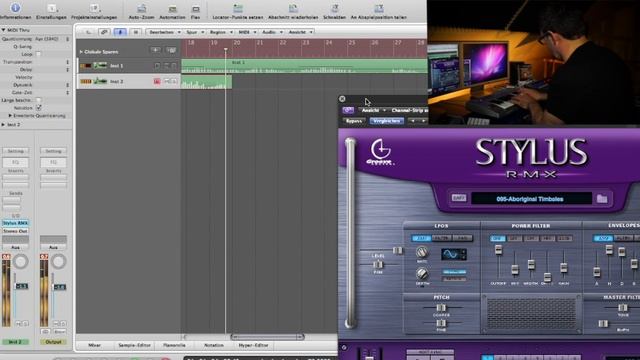Adjust the Power Filter Cutoff slider
Screen dimensions: 640x360
[x=498, y=250]
